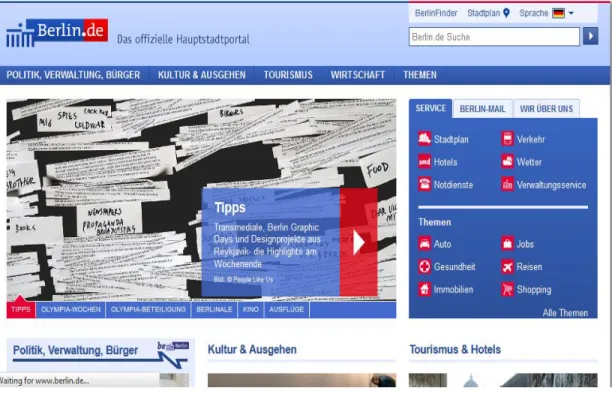This screenshot has width=615, height=394.
Task: Click the 'Das offizielle Hauptstadtportal' tagline
Action: click(x=184, y=40)
